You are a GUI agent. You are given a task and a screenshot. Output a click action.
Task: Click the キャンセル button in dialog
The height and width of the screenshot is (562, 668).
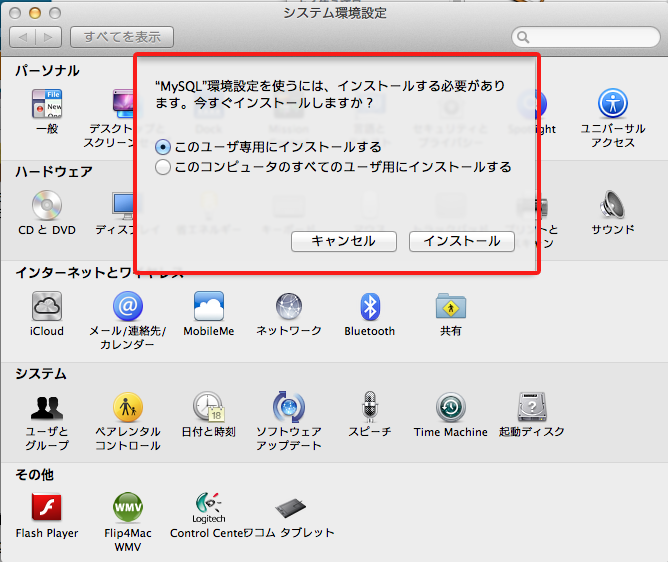[344, 241]
